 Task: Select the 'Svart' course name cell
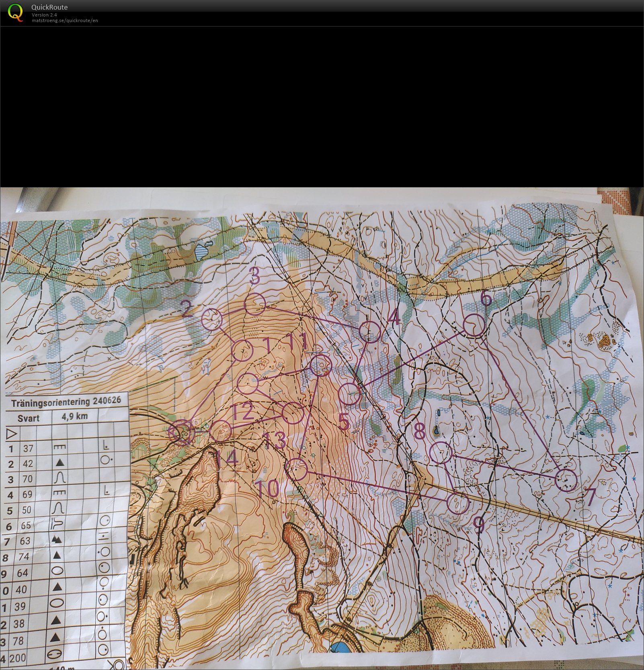(29, 418)
